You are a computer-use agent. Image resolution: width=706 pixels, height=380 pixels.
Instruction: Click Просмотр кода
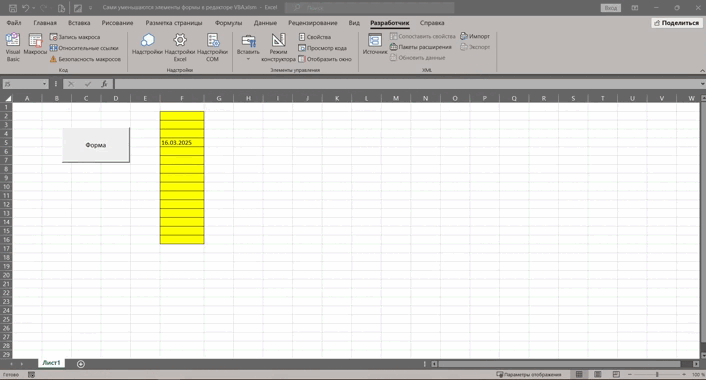pos(322,48)
